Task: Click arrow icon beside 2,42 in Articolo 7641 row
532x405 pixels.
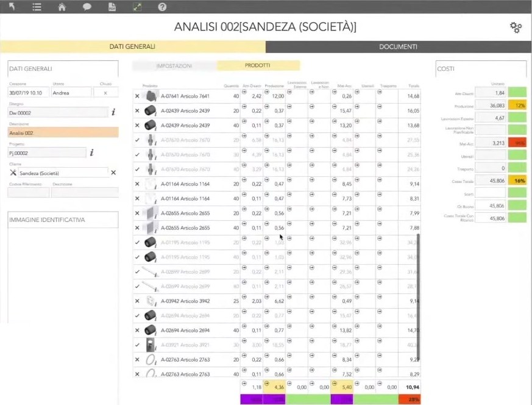Action: click(244, 92)
